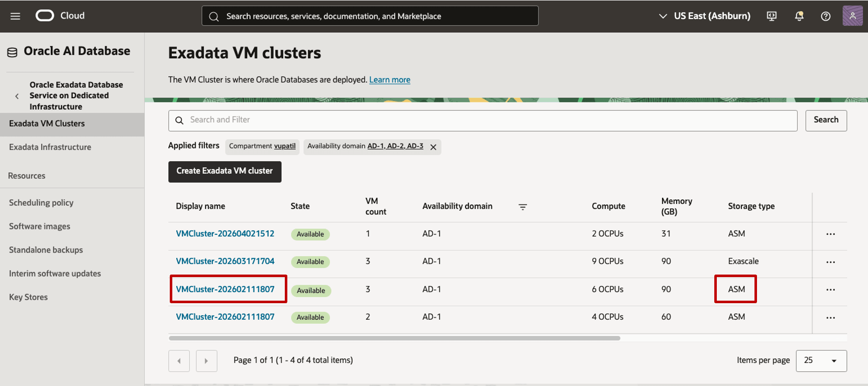
Task: Click Oracle Exadata Database Service sidebar heading
Action: pos(76,96)
